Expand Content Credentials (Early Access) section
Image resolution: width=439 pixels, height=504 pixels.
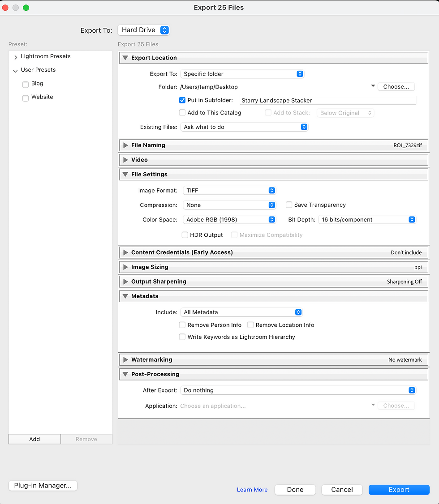point(125,252)
